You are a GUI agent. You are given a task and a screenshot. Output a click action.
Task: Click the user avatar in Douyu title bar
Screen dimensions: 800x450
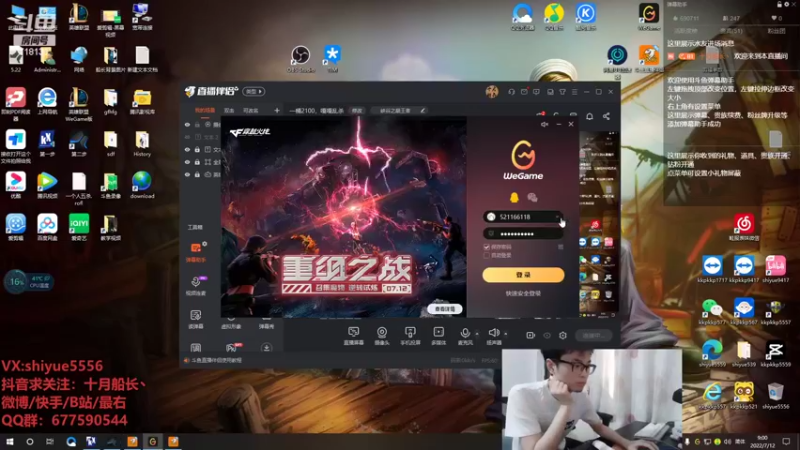click(492, 92)
